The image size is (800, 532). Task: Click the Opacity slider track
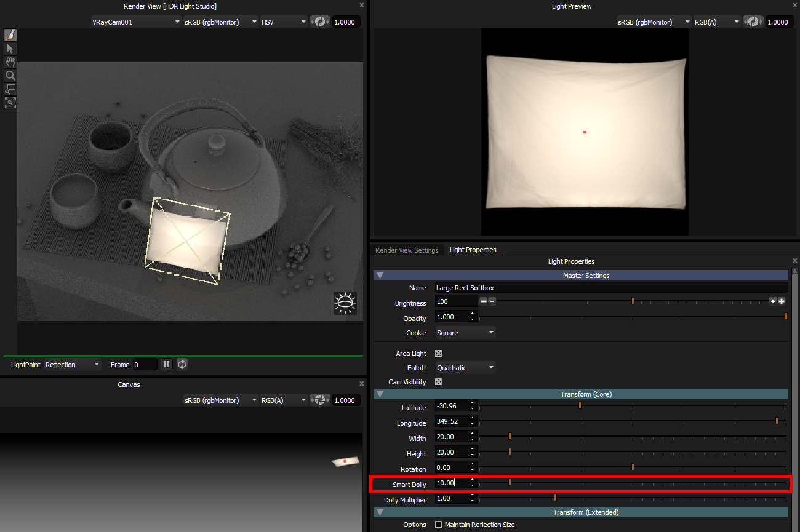[633, 317]
